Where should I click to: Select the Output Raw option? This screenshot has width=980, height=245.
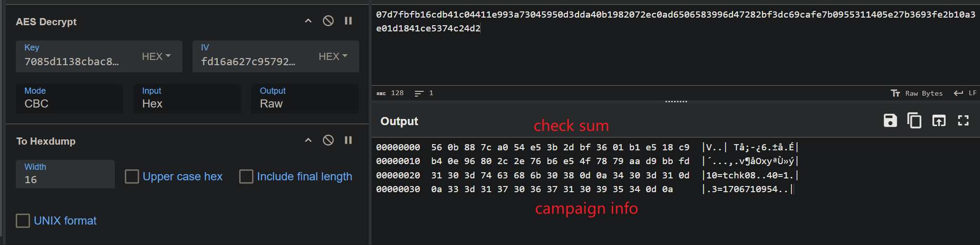[x=305, y=98]
